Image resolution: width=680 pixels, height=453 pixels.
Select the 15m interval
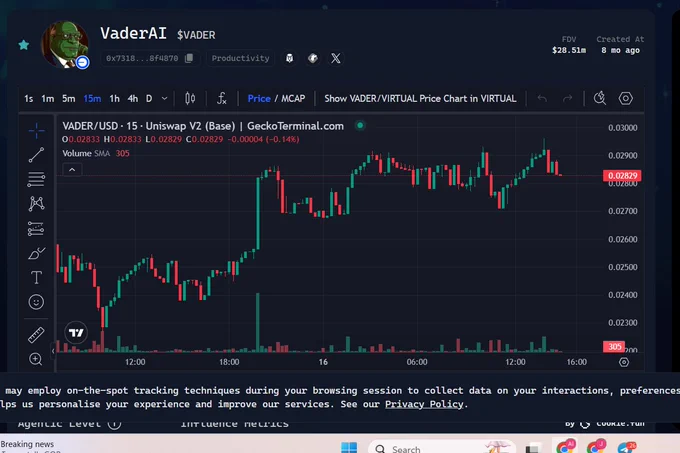[92, 99]
